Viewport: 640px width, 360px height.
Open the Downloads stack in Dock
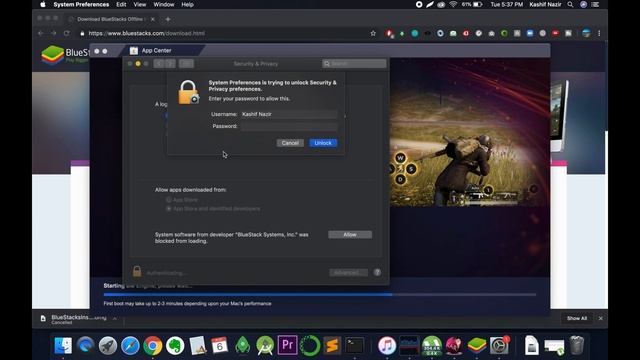554,347
